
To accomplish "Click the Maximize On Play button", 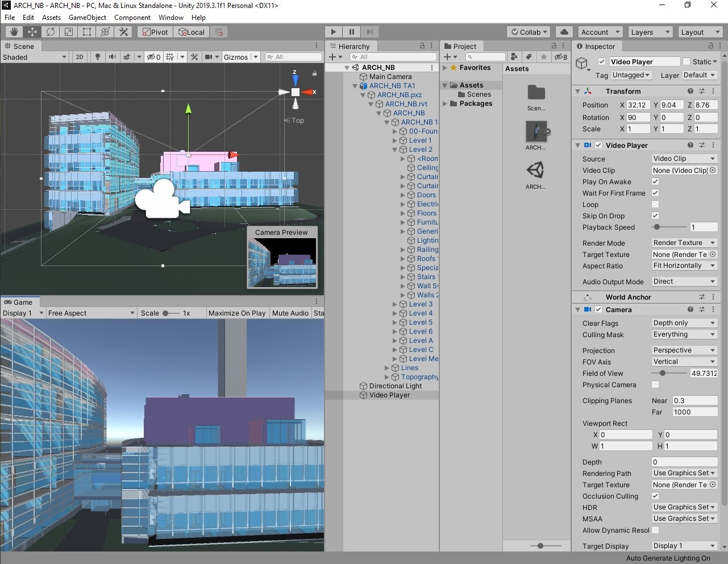I will click(237, 313).
